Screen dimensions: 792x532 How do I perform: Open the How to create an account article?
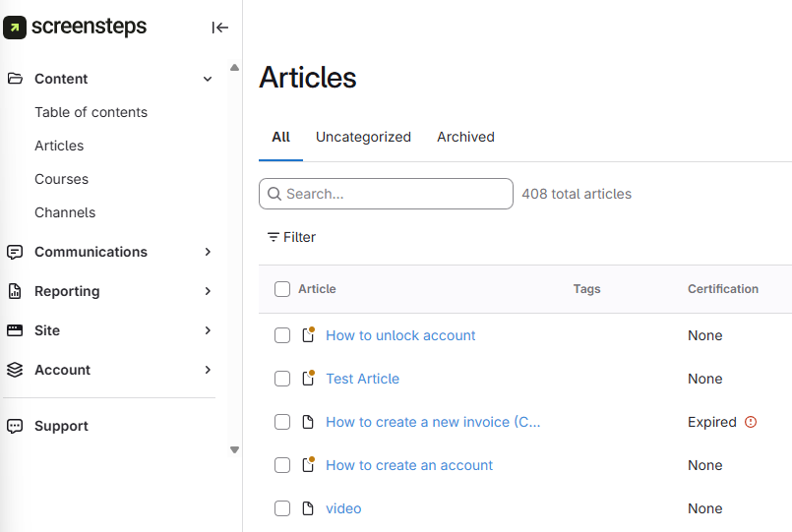click(409, 465)
